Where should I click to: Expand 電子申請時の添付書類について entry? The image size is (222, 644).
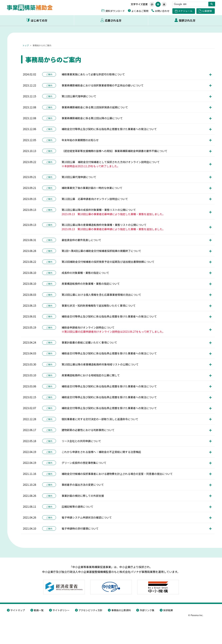point(210,529)
